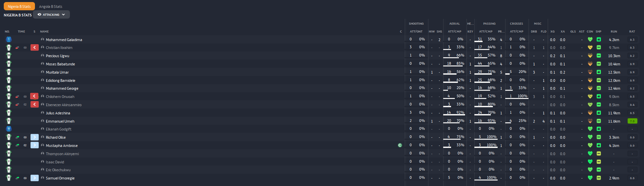Open Moses Babatunde's player profile
This screenshot has height=186, width=644.
pyautogui.click(x=60, y=64)
